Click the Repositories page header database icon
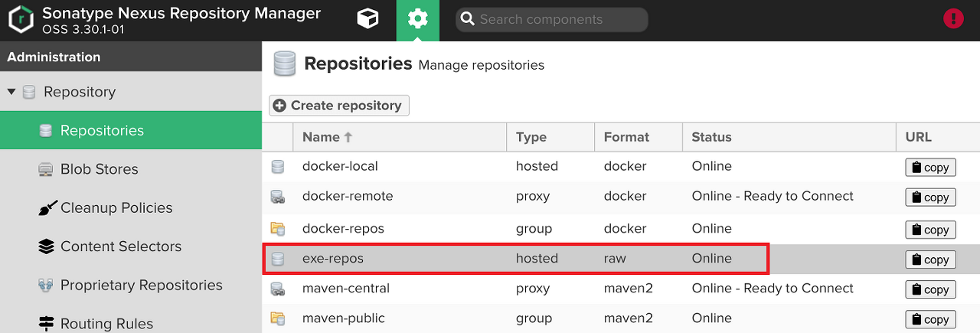 click(x=284, y=64)
